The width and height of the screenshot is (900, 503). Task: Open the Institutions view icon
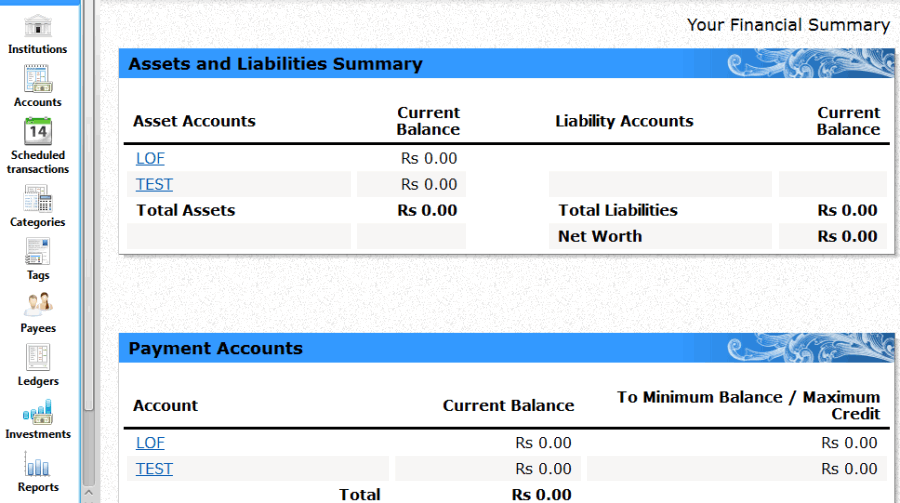(37, 26)
